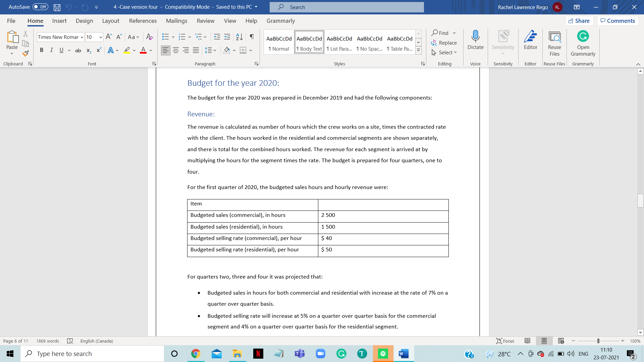Switch to the References ribbon tab
Viewport: 644px width, 362px height.
point(143,21)
